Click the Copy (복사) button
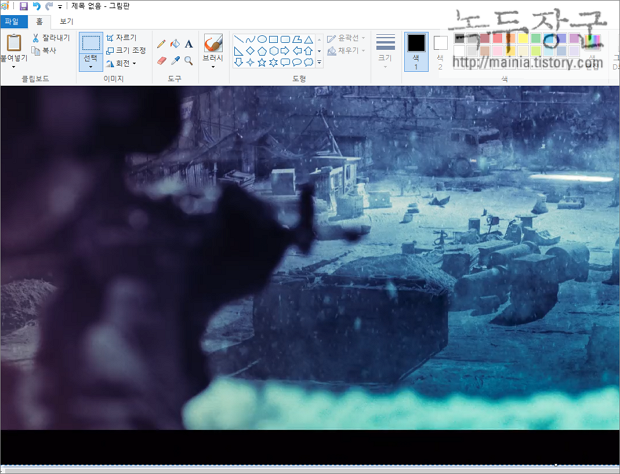The width and height of the screenshot is (620, 474). [44, 51]
